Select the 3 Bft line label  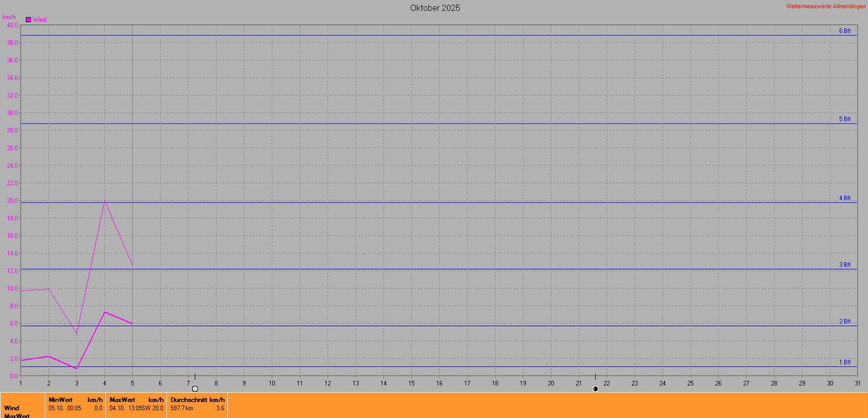click(844, 265)
